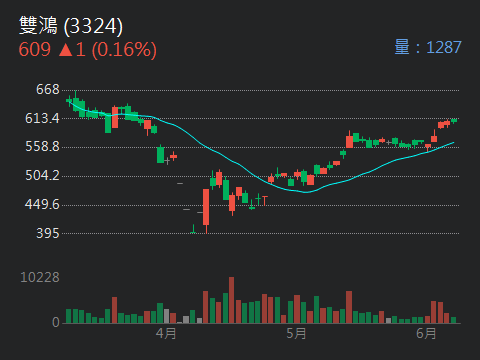Click the topmost green candlestick near 668
The width and height of the screenshot is (480, 360).
tap(76, 100)
